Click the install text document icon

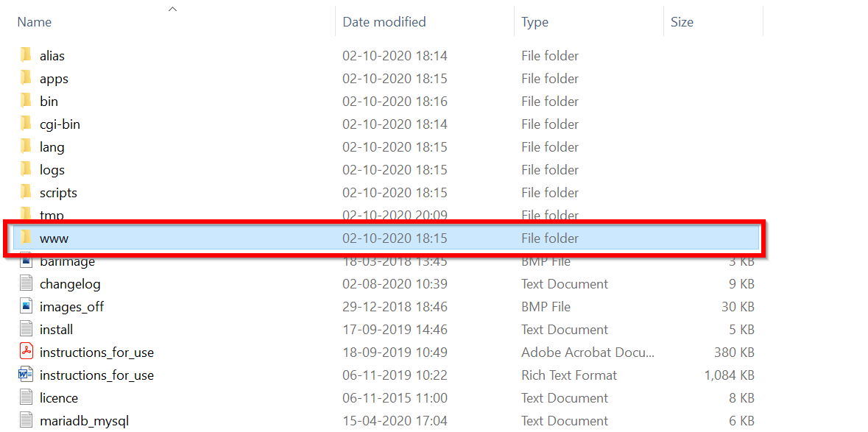(26, 329)
